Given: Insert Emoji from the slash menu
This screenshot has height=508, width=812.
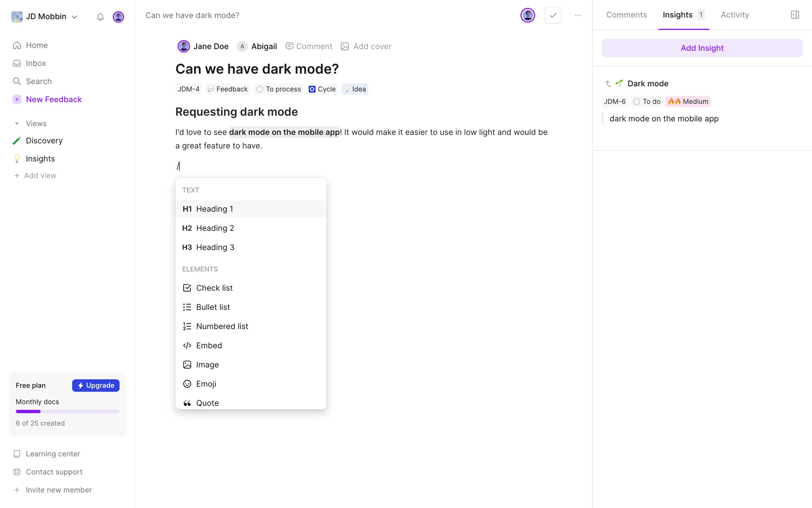Looking at the screenshot, I should pyautogui.click(x=206, y=384).
